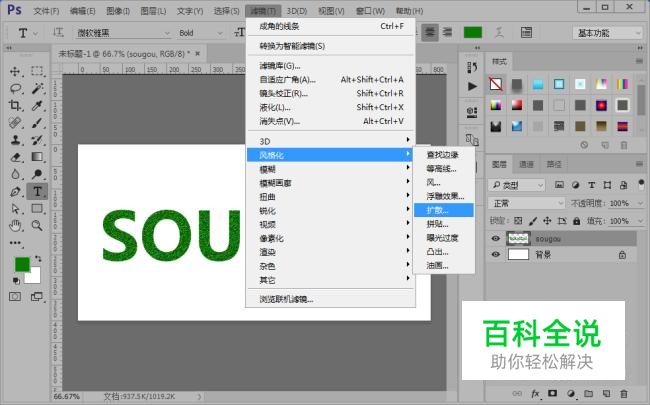Open the 文件(F) menu

pos(46,11)
